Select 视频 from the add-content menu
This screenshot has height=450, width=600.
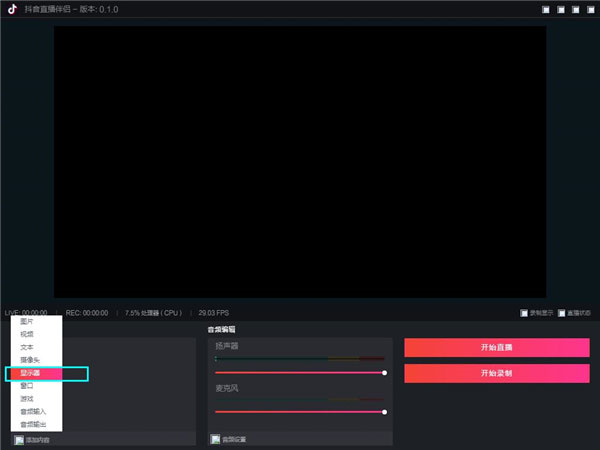(x=27, y=334)
